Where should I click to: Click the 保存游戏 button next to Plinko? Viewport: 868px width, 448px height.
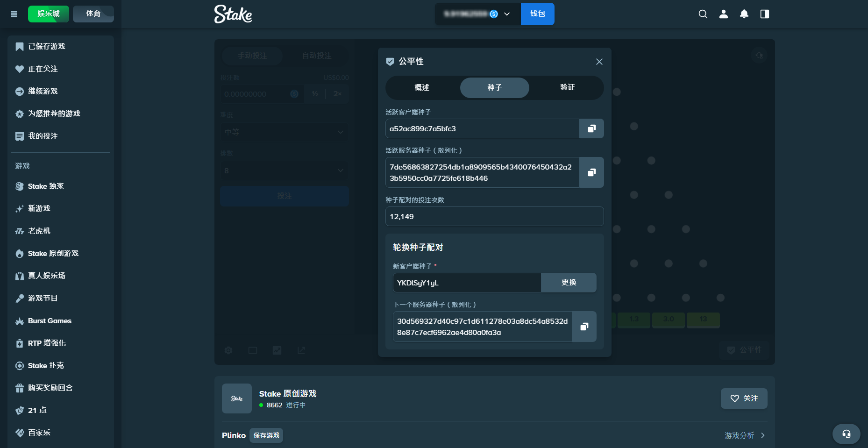tap(266, 435)
